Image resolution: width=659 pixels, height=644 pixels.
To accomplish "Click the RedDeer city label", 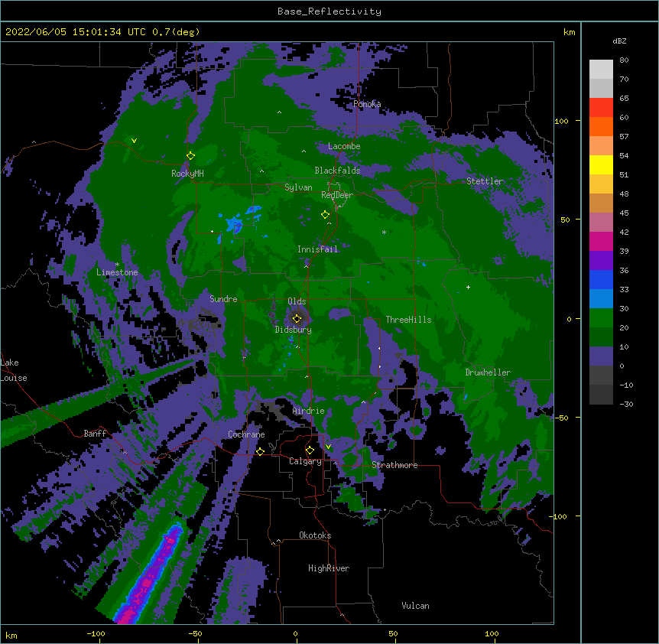I will [x=337, y=195].
